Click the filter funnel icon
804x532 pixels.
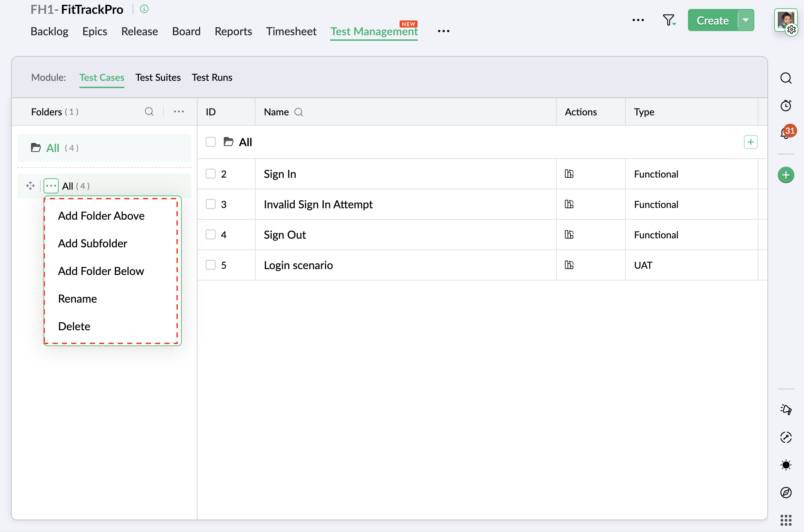click(669, 20)
